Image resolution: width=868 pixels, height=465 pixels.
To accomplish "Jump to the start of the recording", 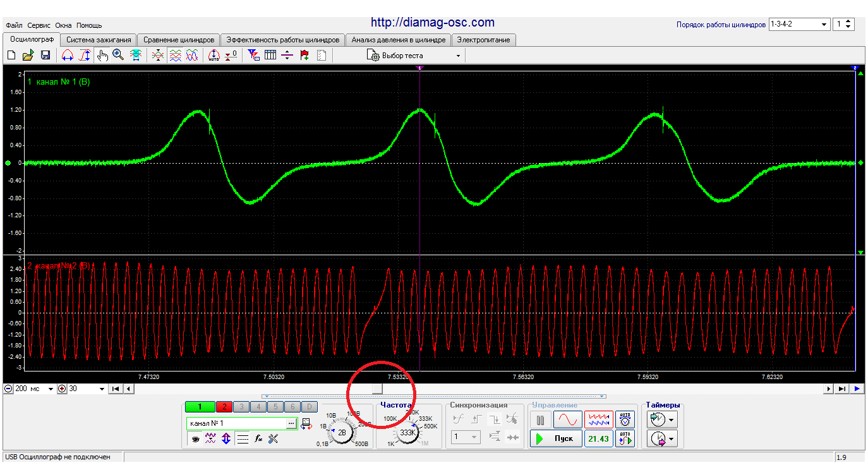I will click(116, 389).
